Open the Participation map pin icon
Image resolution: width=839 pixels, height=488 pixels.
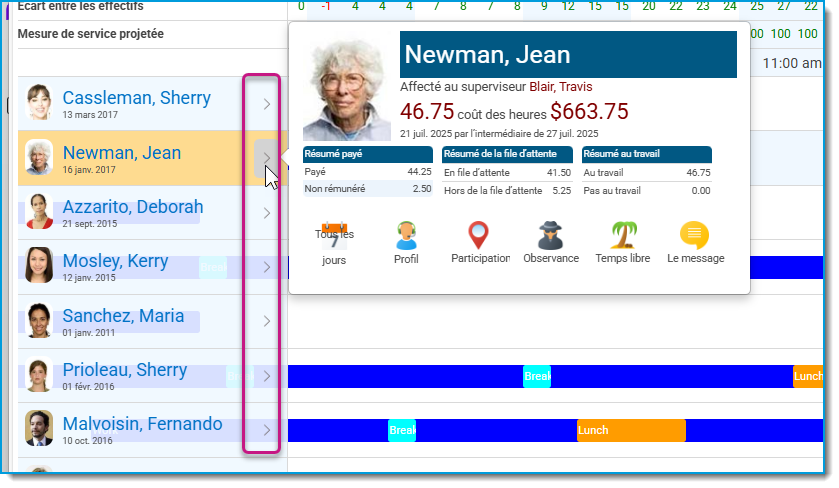coord(478,235)
